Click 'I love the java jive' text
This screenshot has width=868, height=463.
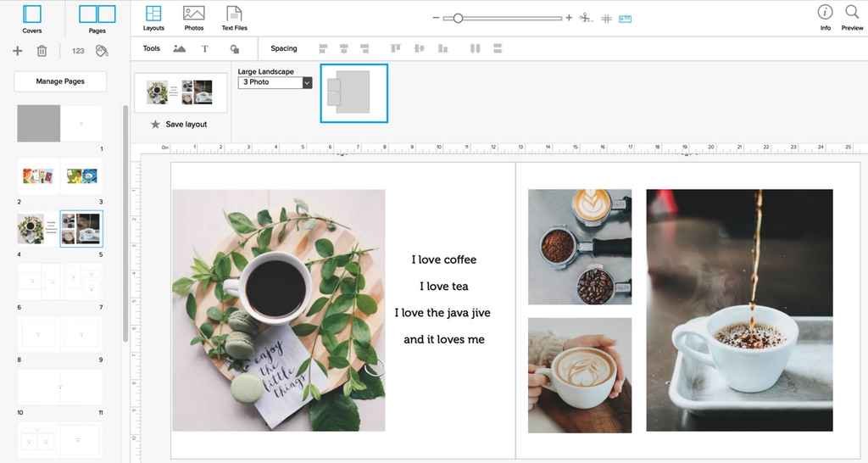click(x=442, y=313)
